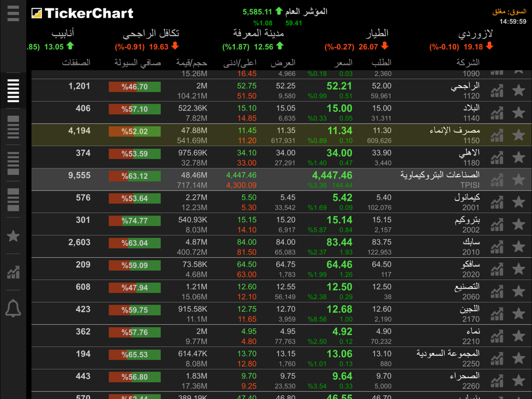The image size is (532, 399).
Task: Click the liquidity percentage bar for الراجحي
Action: click(x=134, y=87)
